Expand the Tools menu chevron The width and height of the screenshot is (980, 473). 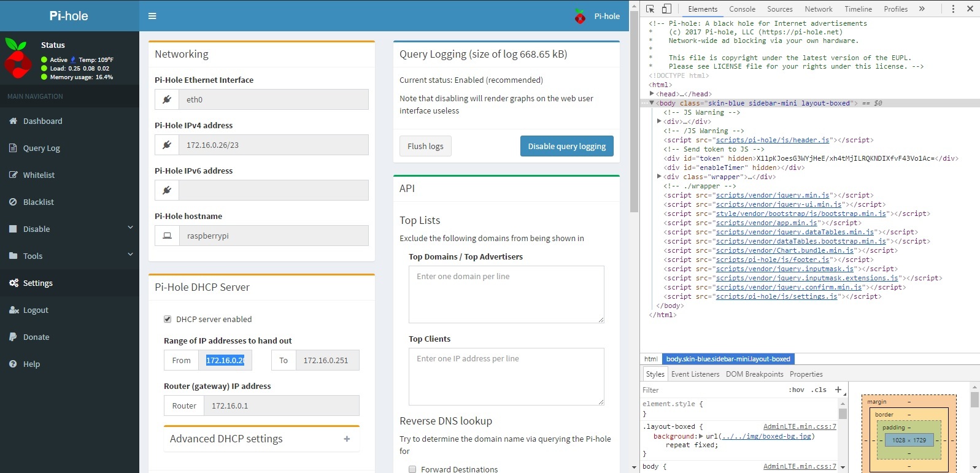click(130, 255)
